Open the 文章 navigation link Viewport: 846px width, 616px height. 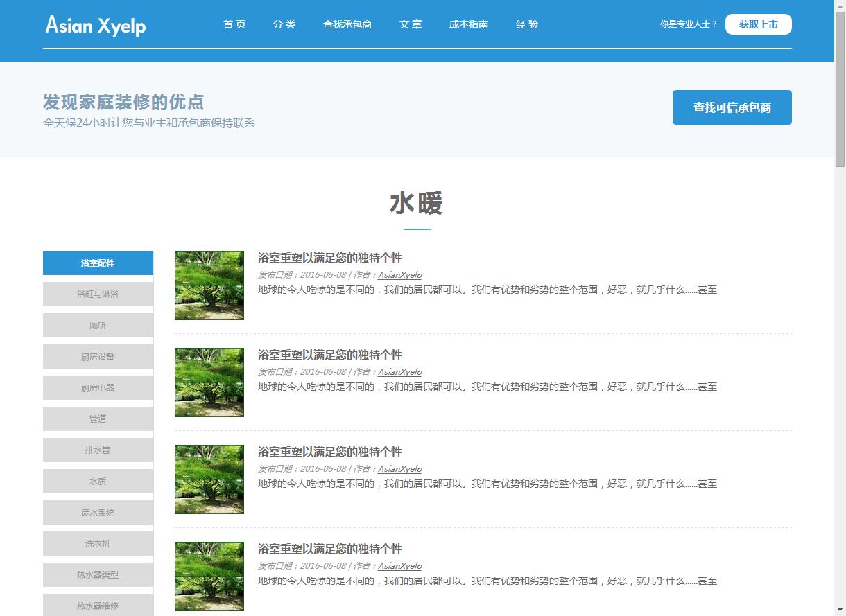click(x=411, y=24)
